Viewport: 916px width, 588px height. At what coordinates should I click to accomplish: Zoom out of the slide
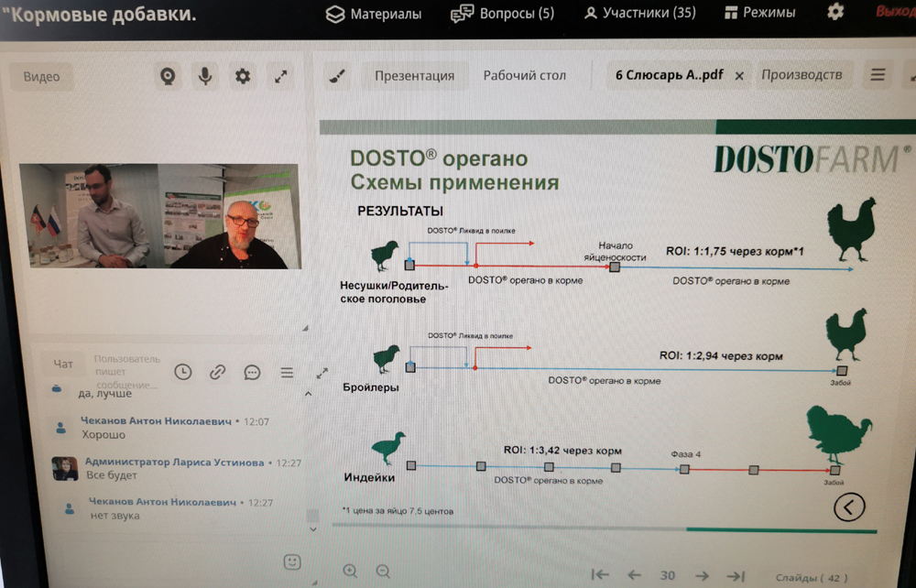click(383, 571)
